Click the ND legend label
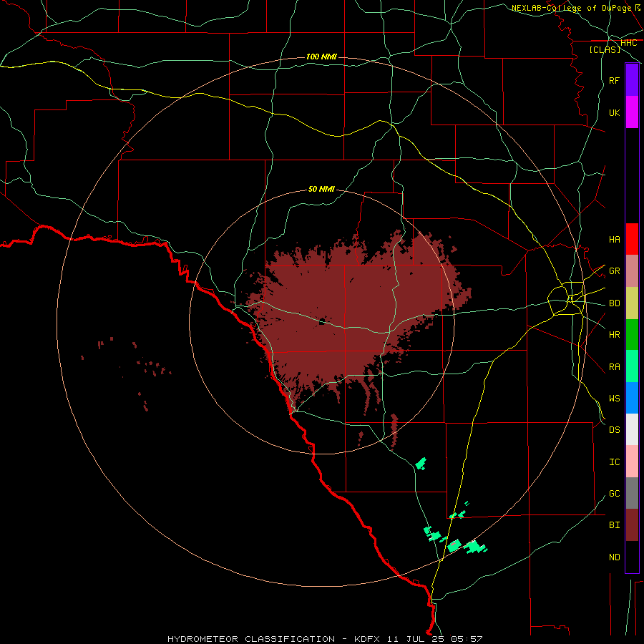This screenshot has height=644, width=644. pyautogui.click(x=614, y=557)
